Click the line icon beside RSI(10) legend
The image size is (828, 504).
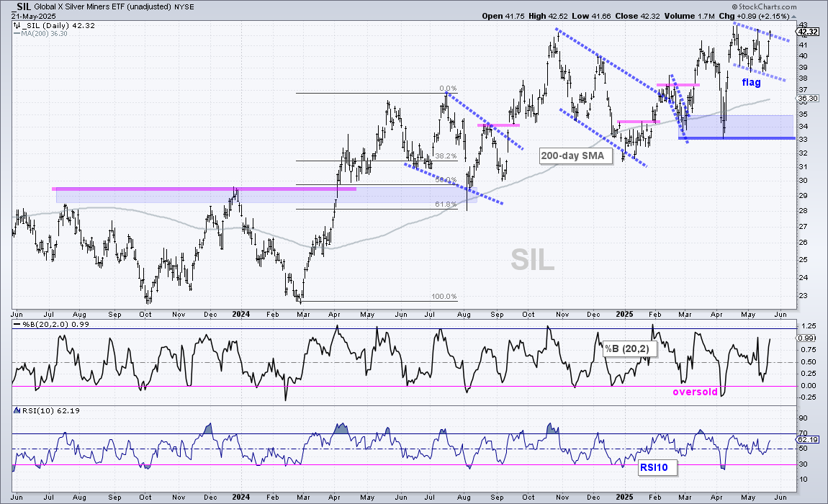click(17, 410)
